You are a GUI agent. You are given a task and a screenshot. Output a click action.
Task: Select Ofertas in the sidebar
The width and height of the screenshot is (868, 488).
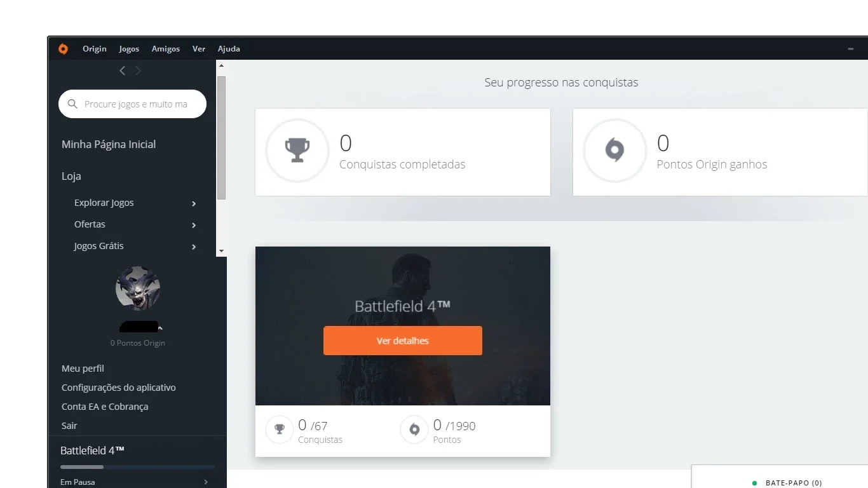pos(90,224)
